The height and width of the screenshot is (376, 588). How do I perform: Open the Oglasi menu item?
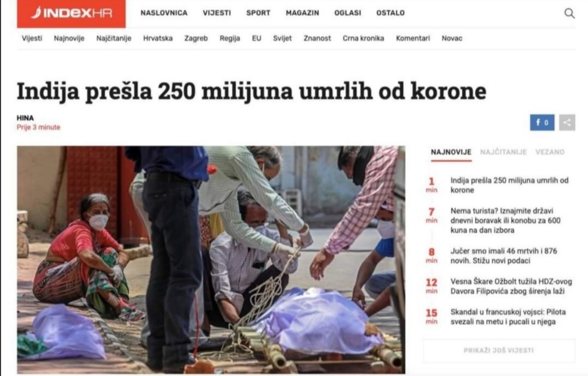[347, 13]
